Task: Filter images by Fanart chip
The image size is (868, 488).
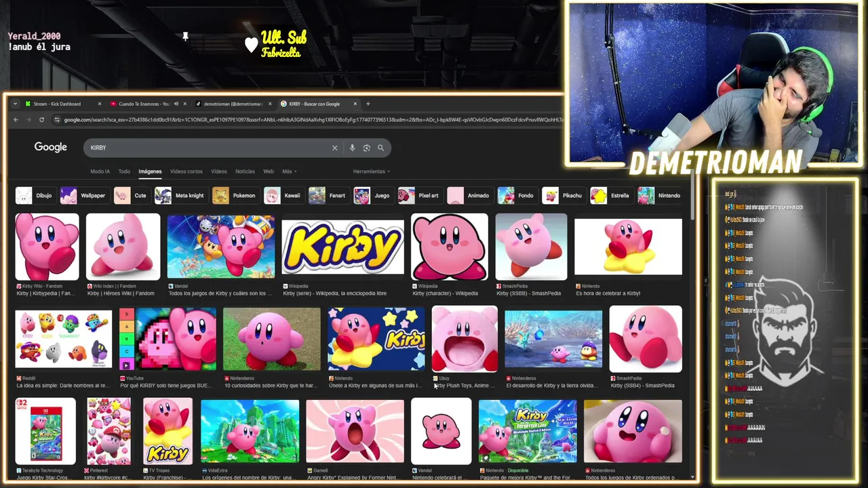Action: [328, 196]
